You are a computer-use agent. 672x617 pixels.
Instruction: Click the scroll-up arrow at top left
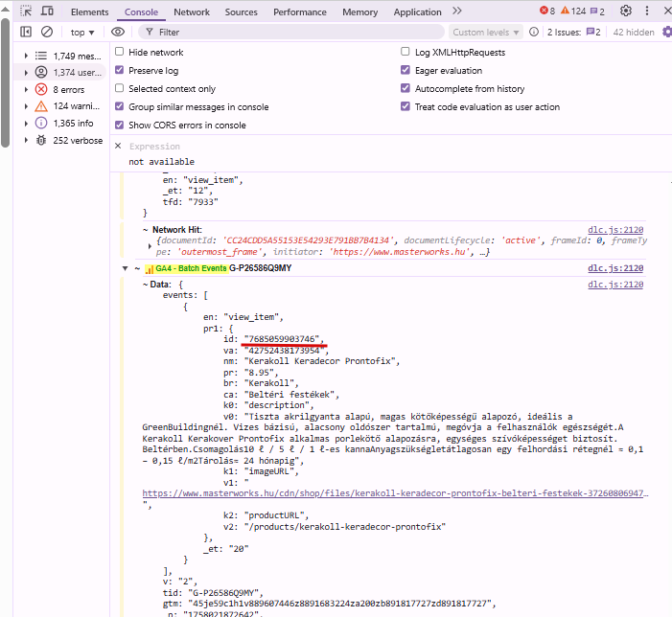click(x=5, y=9)
